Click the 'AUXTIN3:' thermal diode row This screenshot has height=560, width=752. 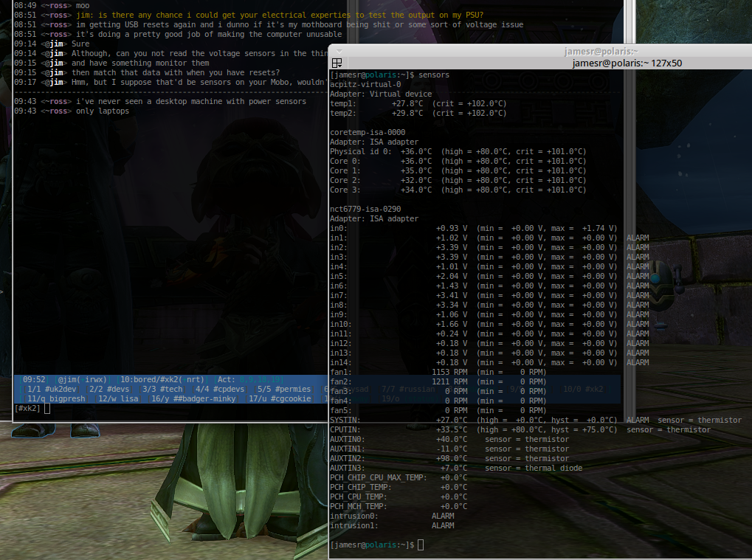pyautogui.click(x=456, y=468)
